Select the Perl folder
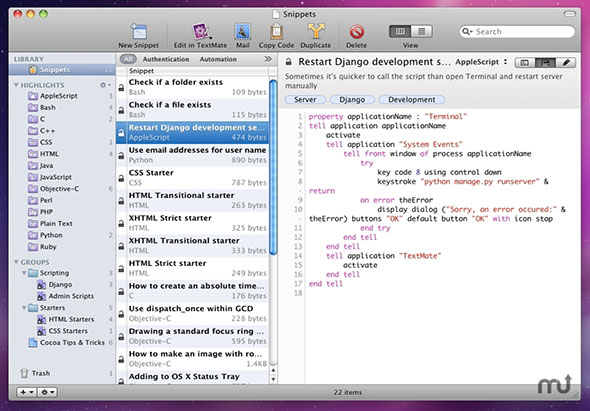The height and width of the screenshot is (411, 590). pyautogui.click(x=62, y=201)
